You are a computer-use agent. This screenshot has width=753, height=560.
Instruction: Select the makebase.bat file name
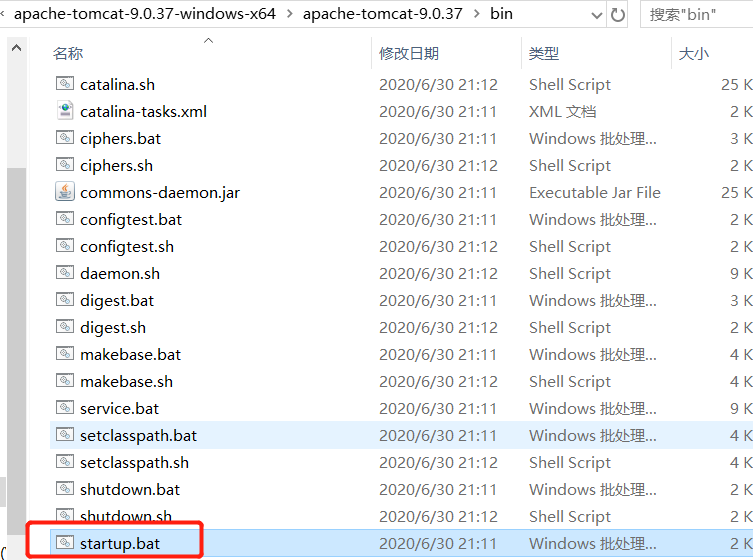(x=130, y=354)
